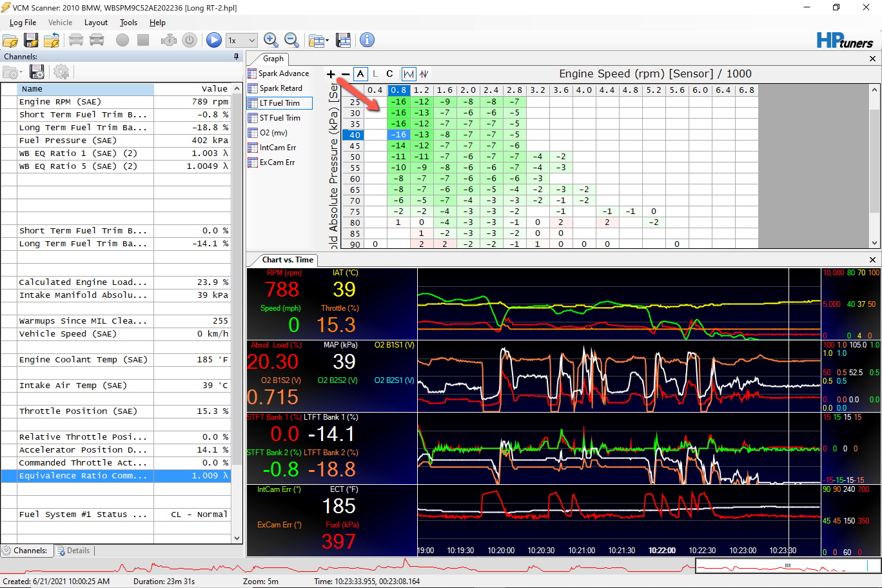This screenshot has height=588, width=882.
Task: Click the C button in the graph toolbar
Action: pyautogui.click(x=389, y=73)
